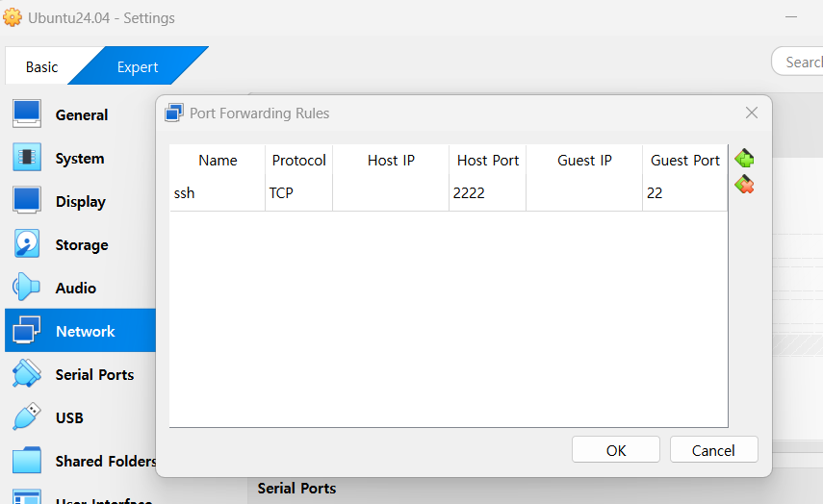Cancel the Port Forwarding Rules dialog

pos(714,450)
